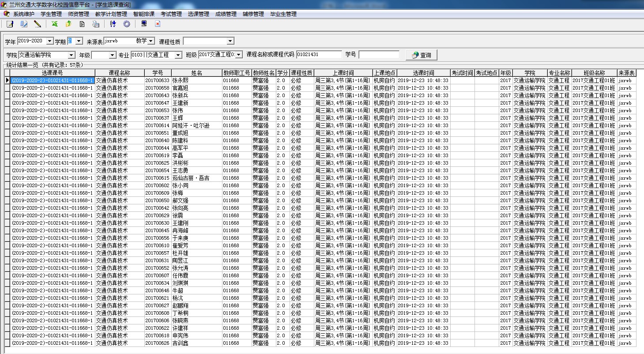The image size is (644, 354).
Task: Open settings with the gear icon
Action: 127,24
